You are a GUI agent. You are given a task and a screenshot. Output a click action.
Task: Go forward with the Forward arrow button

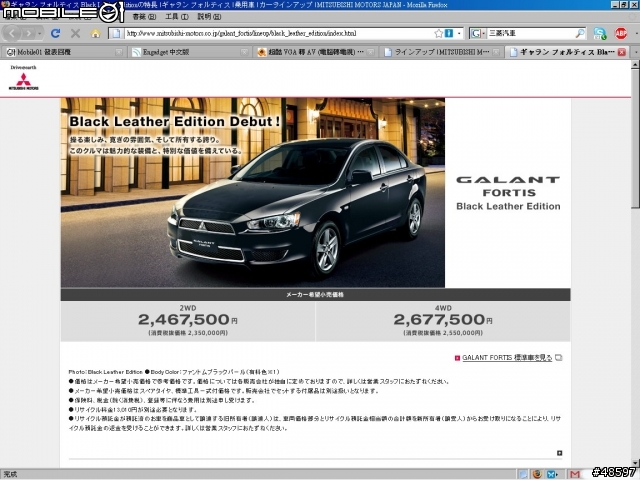click(x=28, y=33)
